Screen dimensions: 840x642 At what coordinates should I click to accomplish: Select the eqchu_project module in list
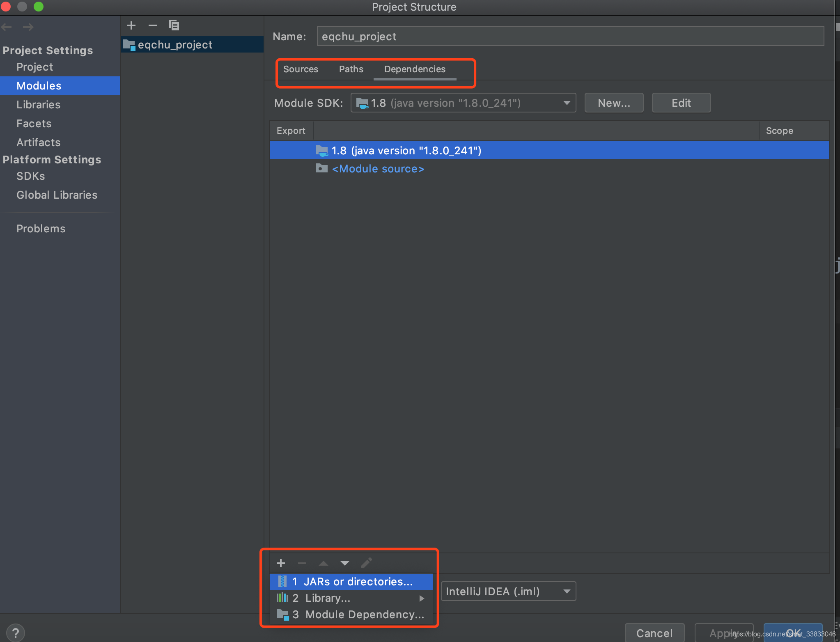[x=193, y=45]
